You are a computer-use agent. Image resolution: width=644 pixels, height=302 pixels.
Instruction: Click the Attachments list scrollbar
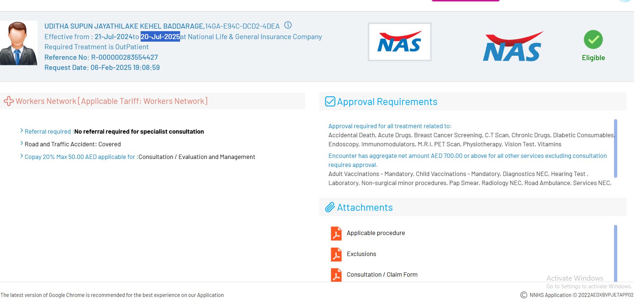tap(615, 253)
